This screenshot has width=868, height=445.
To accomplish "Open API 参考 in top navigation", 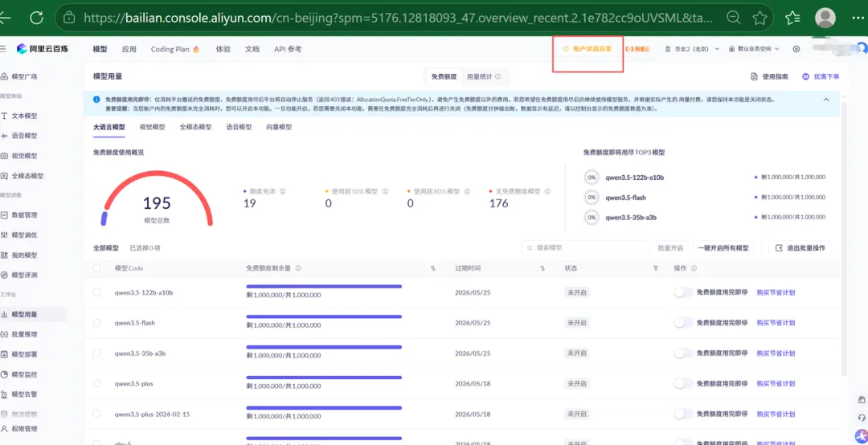I will [288, 49].
